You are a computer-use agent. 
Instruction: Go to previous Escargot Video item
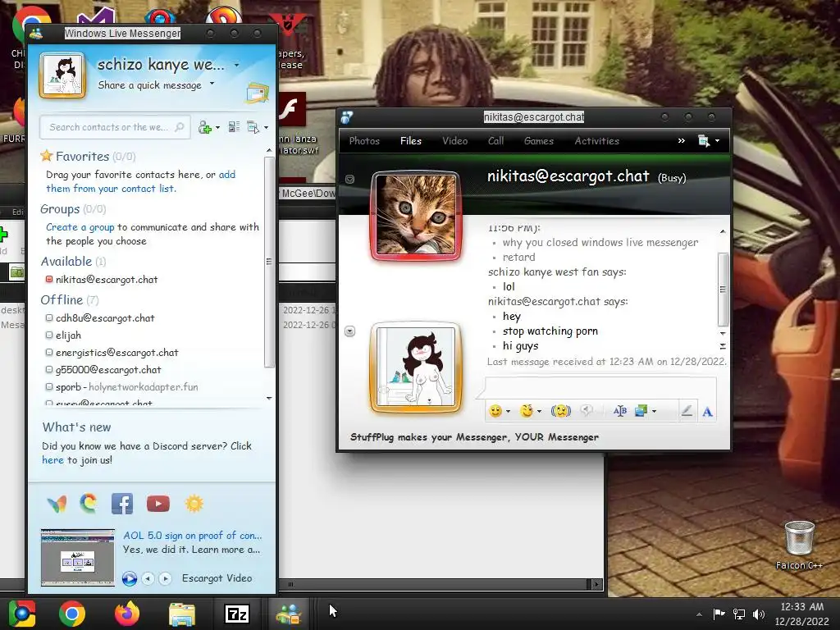pyautogui.click(x=148, y=578)
